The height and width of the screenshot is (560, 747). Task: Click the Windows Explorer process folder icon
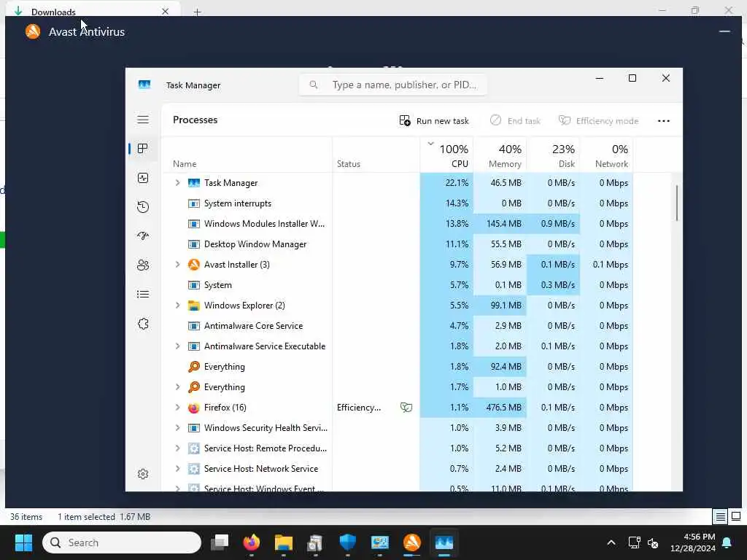pyautogui.click(x=194, y=306)
